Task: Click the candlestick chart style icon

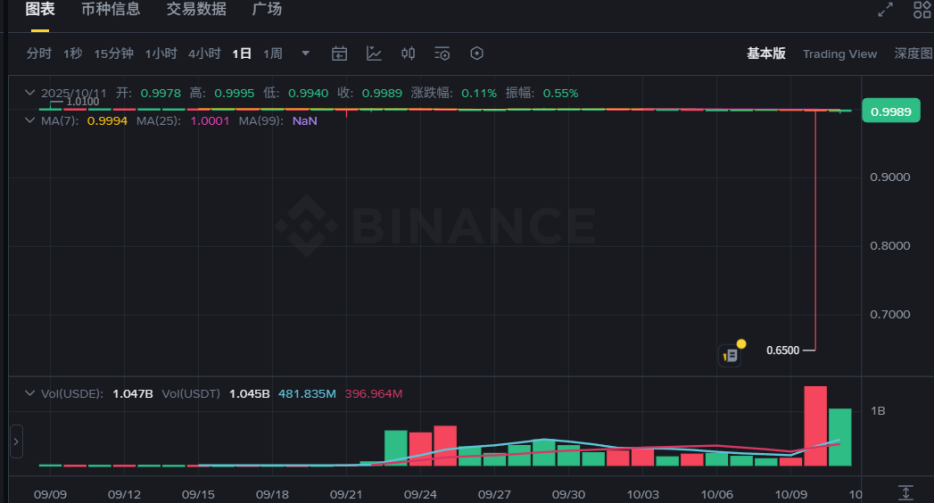Action: (x=408, y=53)
